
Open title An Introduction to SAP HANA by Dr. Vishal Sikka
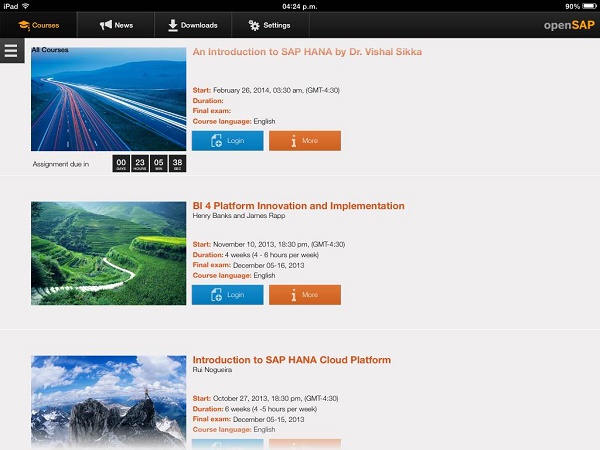click(307, 52)
